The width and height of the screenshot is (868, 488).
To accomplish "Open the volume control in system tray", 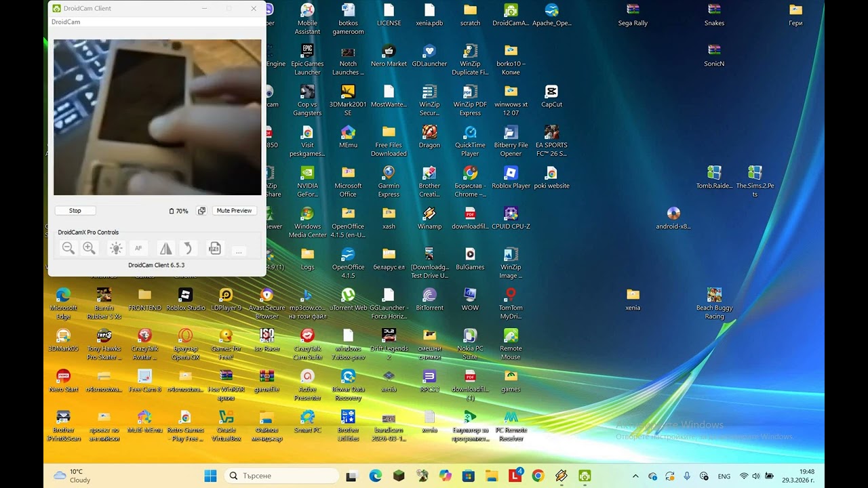I will click(x=756, y=476).
